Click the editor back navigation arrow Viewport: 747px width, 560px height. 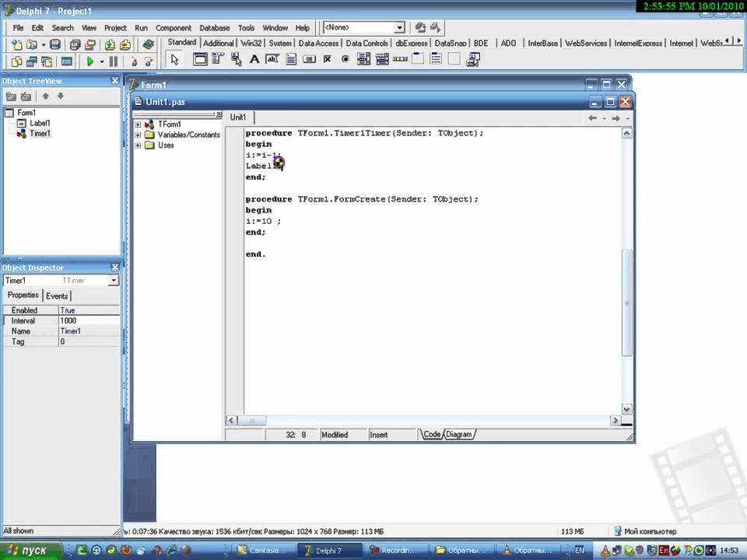pos(592,118)
